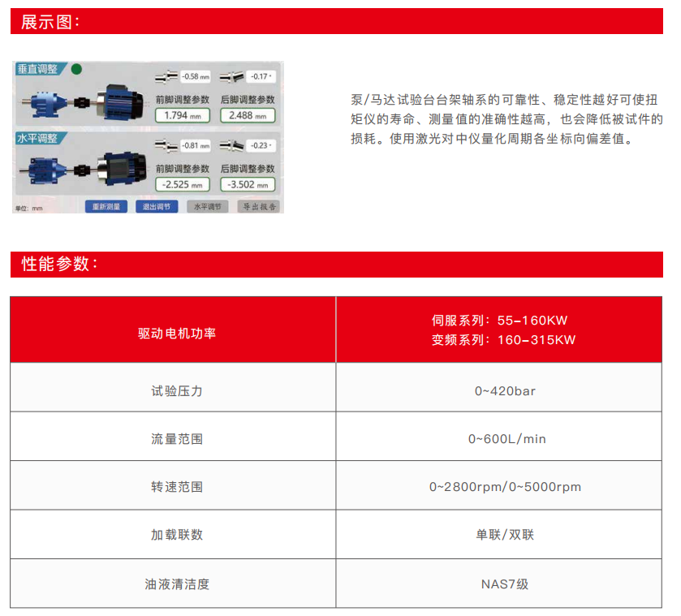Select the 水平调整 section label

coord(38,138)
